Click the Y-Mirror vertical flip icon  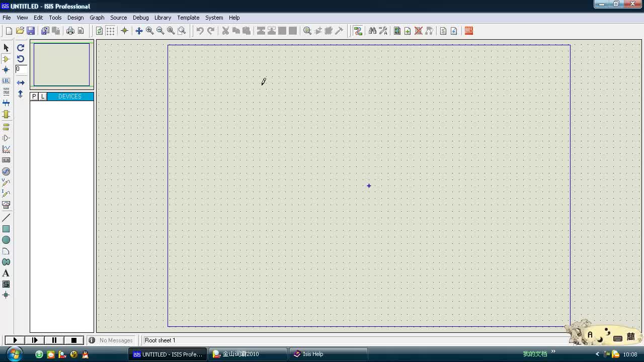(x=21, y=94)
